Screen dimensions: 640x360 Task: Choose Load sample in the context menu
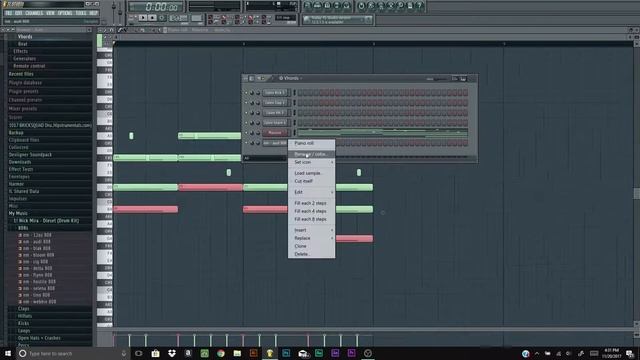click(311, 173)
